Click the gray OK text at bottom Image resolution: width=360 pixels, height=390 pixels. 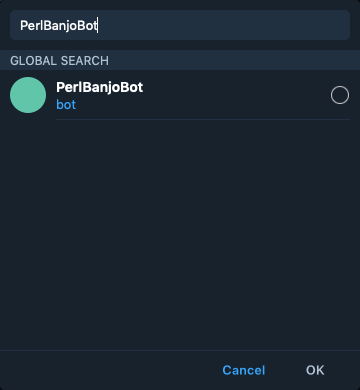coord(315,370)
